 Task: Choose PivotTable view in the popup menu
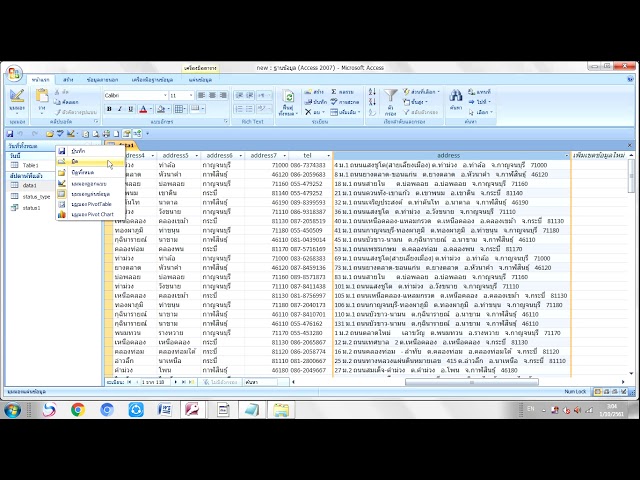tap(90, 204)
